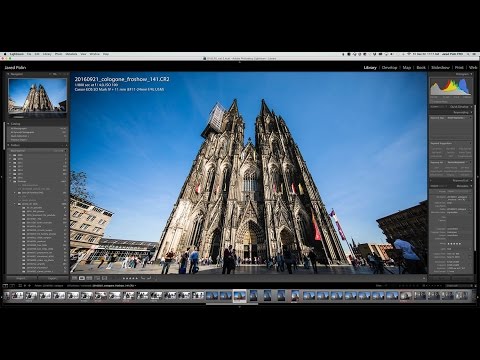Switch to Grid view in toolbar
Screen dimensions: 480x360
click(74, 278)
